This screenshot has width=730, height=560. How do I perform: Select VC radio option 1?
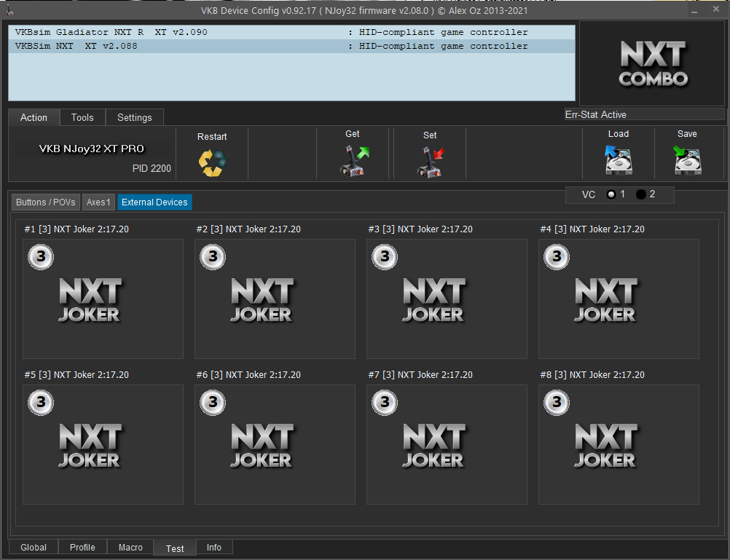(x=612, y=194)
